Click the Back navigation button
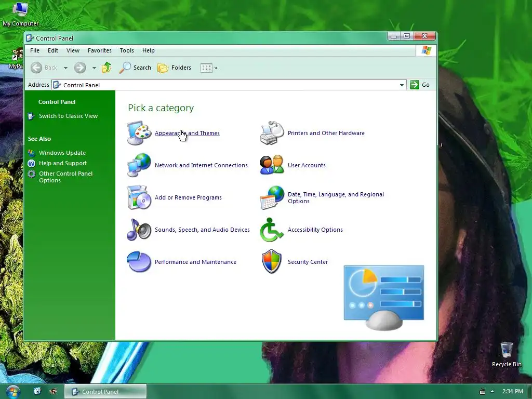 pos(44,68)
